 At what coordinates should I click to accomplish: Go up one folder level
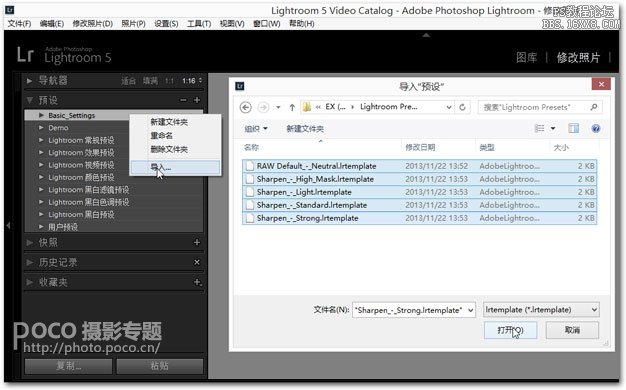(x=292, y=107)
